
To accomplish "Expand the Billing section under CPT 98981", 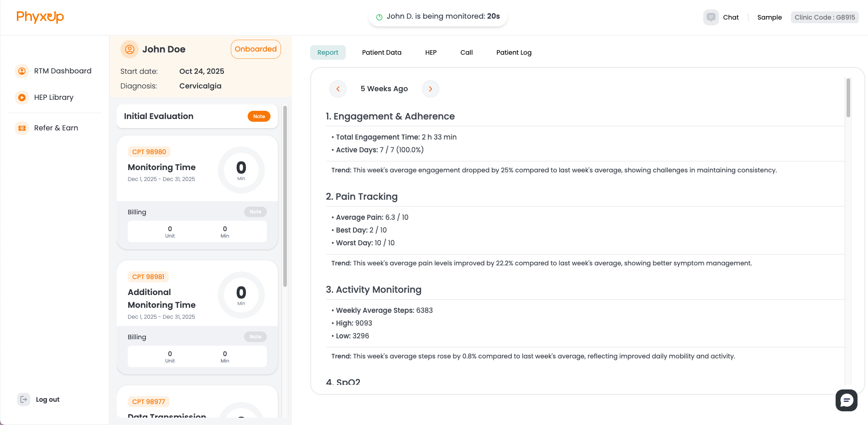I will (255, 337).
